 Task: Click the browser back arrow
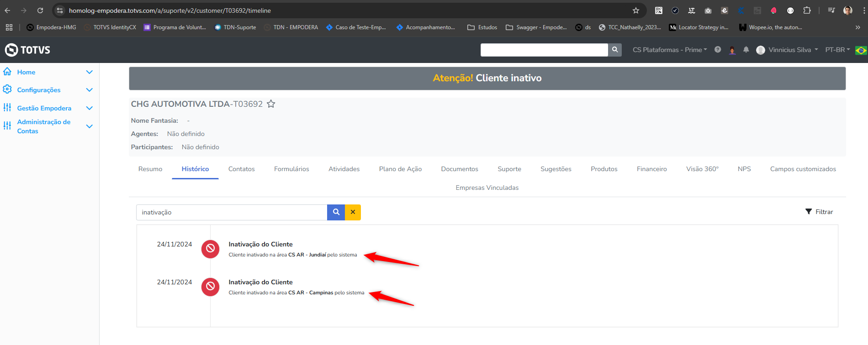click(x=8, y=10)
